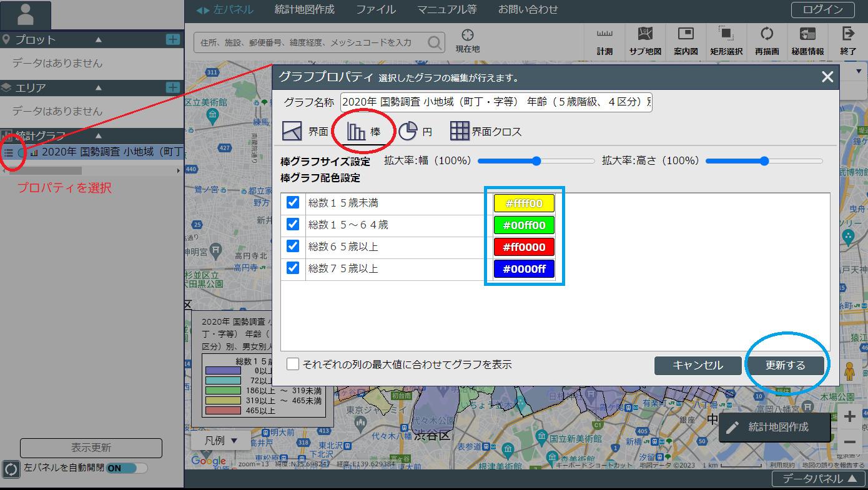Open the ファイル menu
The height and width of the screenshot is (490, 868).
tap(376, 9)
